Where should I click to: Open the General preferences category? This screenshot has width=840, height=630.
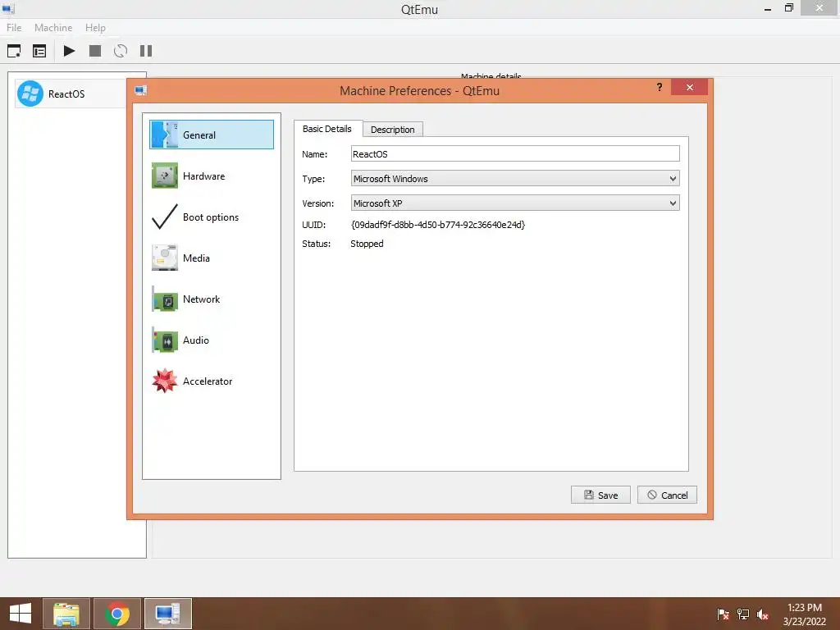point(212,135)
